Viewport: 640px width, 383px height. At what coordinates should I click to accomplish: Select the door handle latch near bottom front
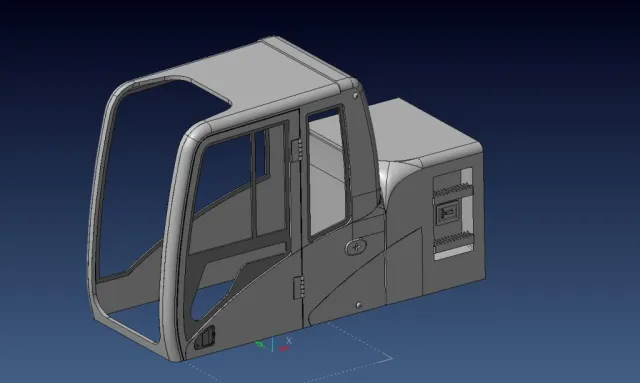pos(205,338)
